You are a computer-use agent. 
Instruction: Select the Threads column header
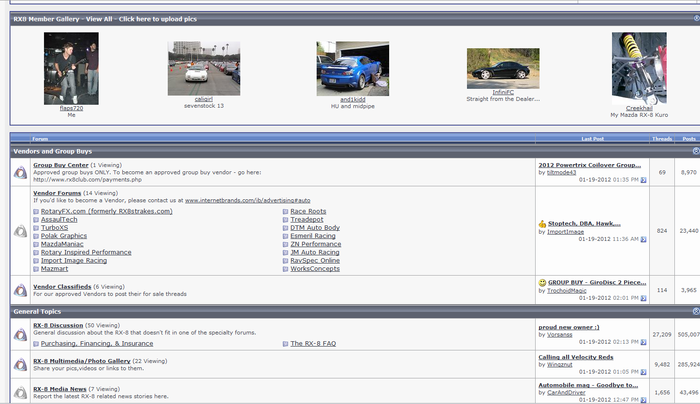662,139
